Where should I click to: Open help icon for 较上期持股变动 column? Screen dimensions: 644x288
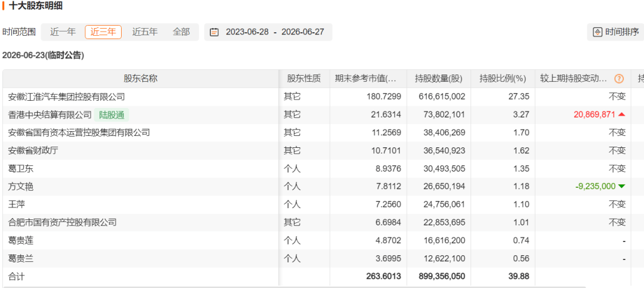[618, 79]
